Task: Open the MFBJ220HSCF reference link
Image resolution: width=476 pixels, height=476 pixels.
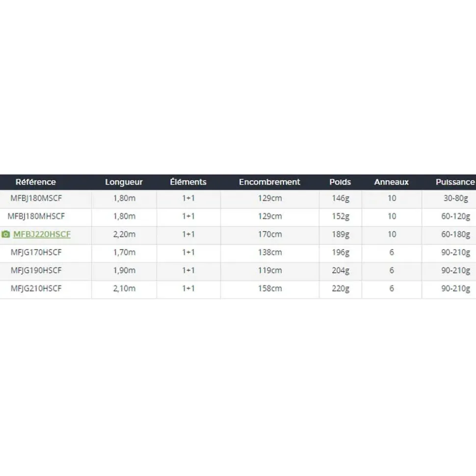Action: pyautogui.click(x=42, y=234)
